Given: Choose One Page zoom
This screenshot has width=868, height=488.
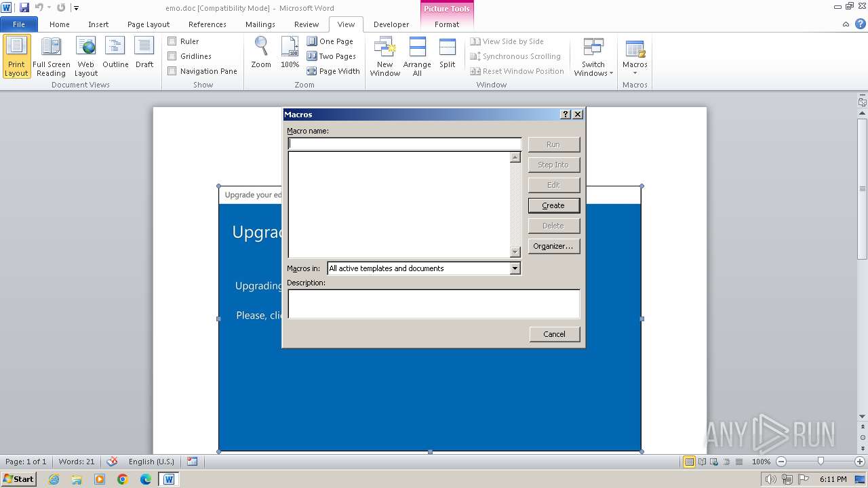Looking at the screenshot, I should [330, 41].
